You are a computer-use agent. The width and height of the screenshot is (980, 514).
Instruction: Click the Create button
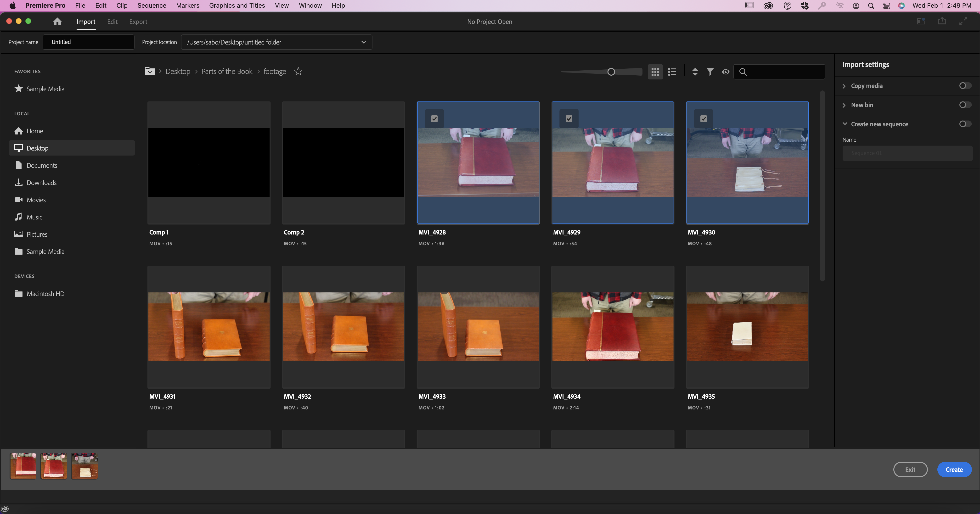coord(954,469)
